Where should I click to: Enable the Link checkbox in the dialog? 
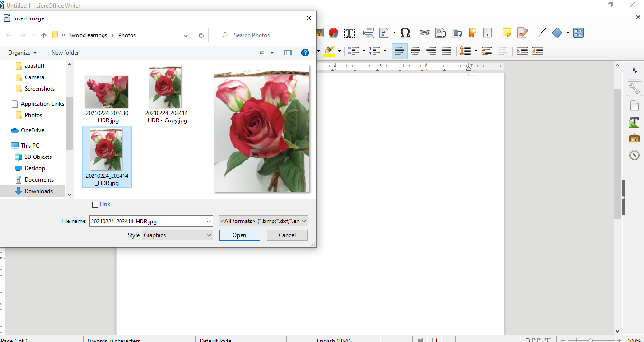point(95,204)
